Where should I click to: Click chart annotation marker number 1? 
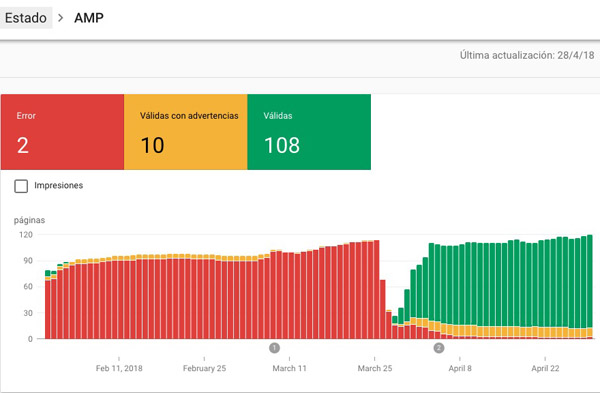coord(274,348)
